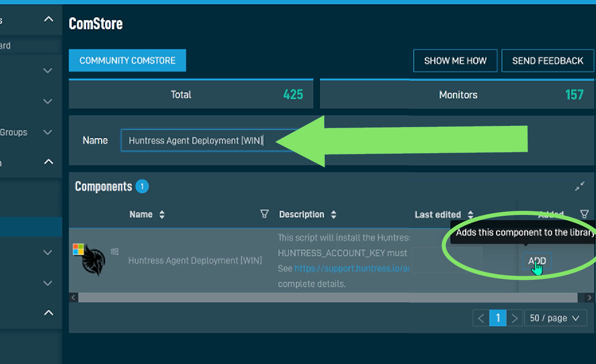Click the horizontal scrollbar track of the table
Viewport: 596px width, 364px height.
pos(328,297)
